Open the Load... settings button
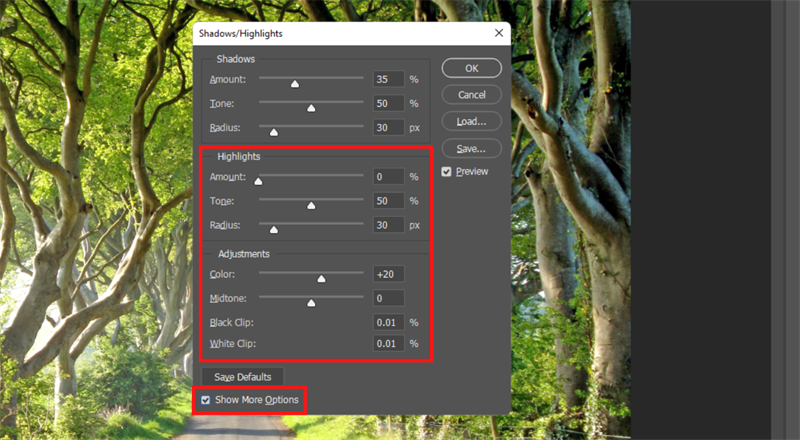800x440 pixels. [x=471, y=121]
